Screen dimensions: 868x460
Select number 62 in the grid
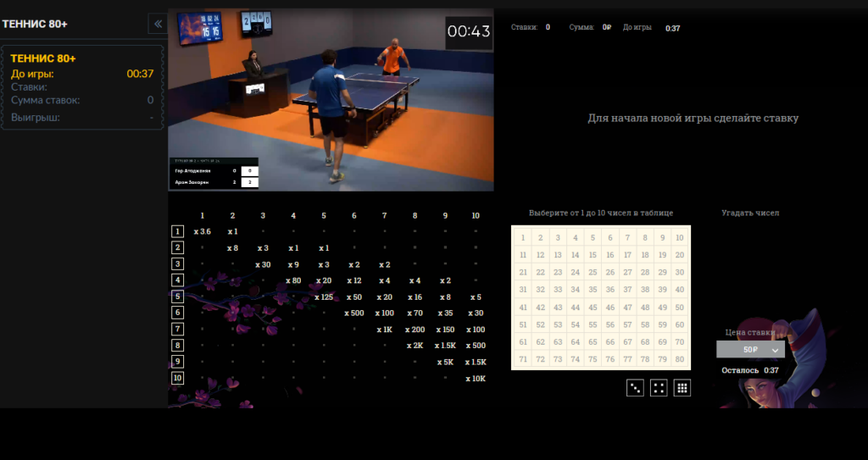pos(540,342)
